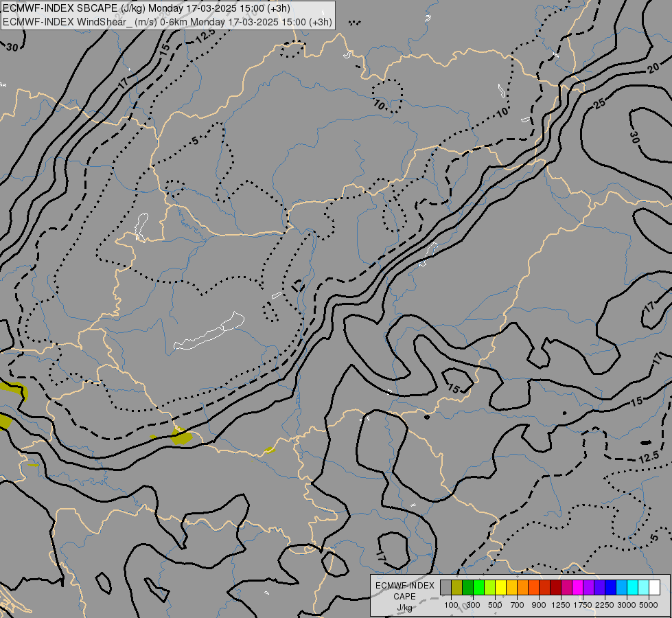Click the sky blue swatch before 3000 tick
Image resolution: width=672 pixels, height=618 pixels.
tap(621, 587)
